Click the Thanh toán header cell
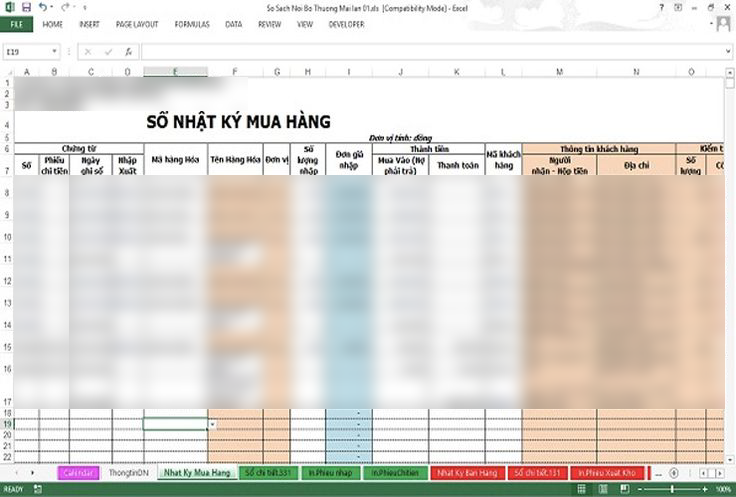This screenshot has width=736, height=497. coord(457,165)
